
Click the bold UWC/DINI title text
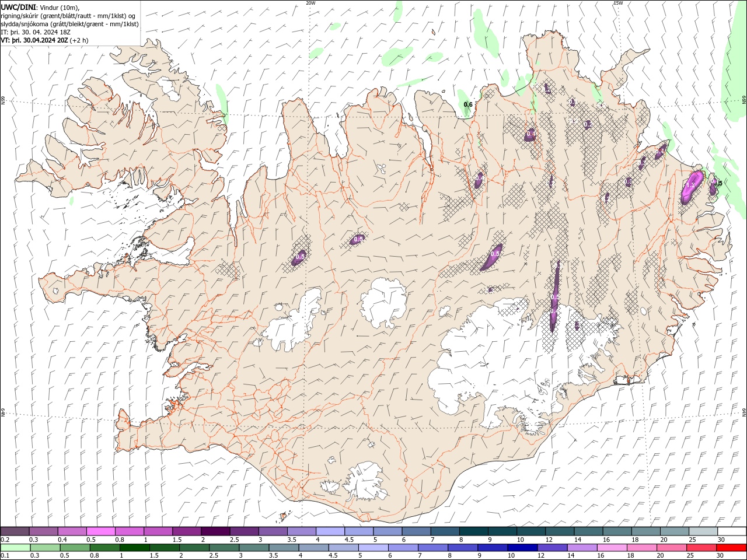click(x=18, y=7)
